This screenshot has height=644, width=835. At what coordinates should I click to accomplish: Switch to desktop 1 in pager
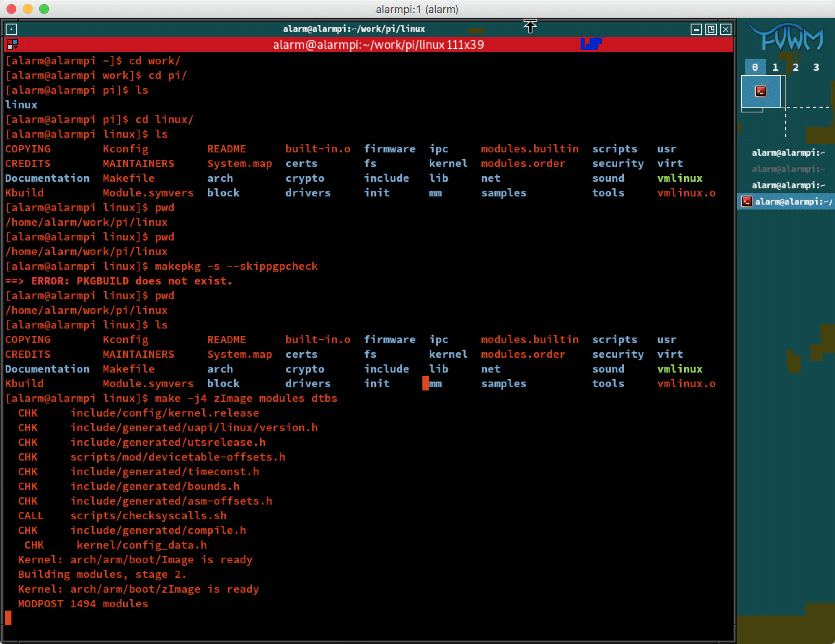click(x=775, y=67)
